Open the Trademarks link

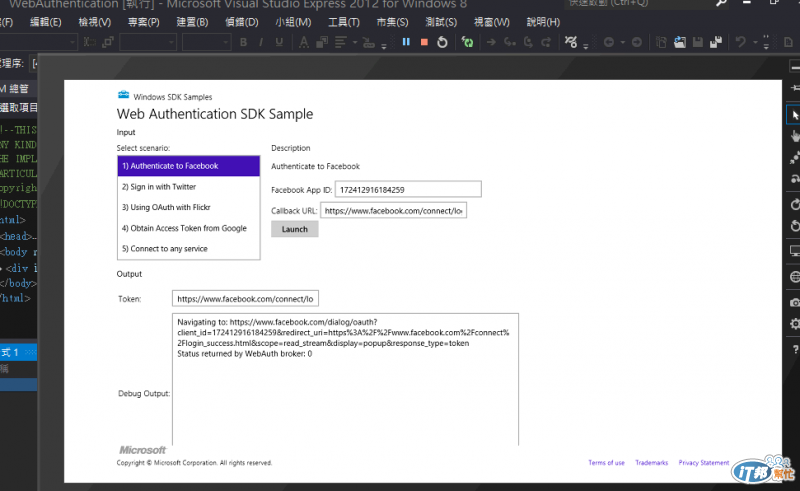(x=651, y=462)
